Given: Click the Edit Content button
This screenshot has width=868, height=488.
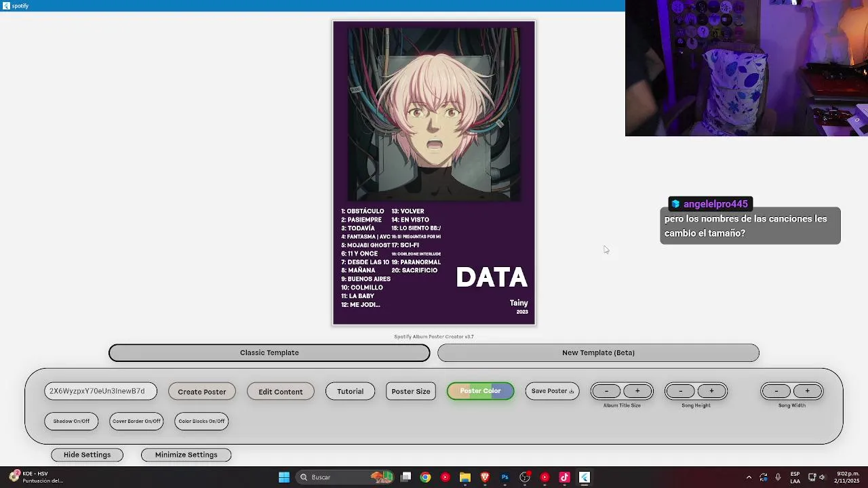Looking at the screenshot, I should [x=281, y=391].
